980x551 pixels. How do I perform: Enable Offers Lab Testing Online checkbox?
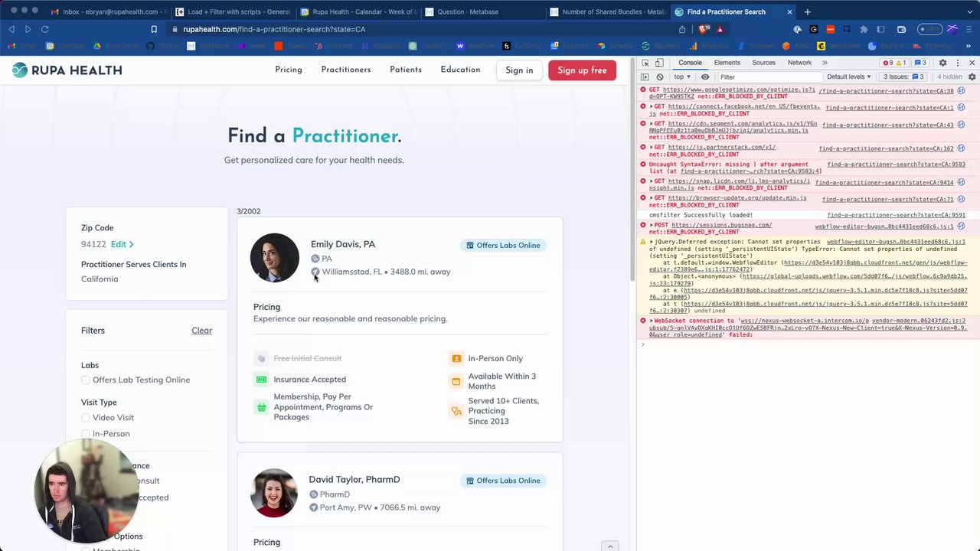pos(86,380)
